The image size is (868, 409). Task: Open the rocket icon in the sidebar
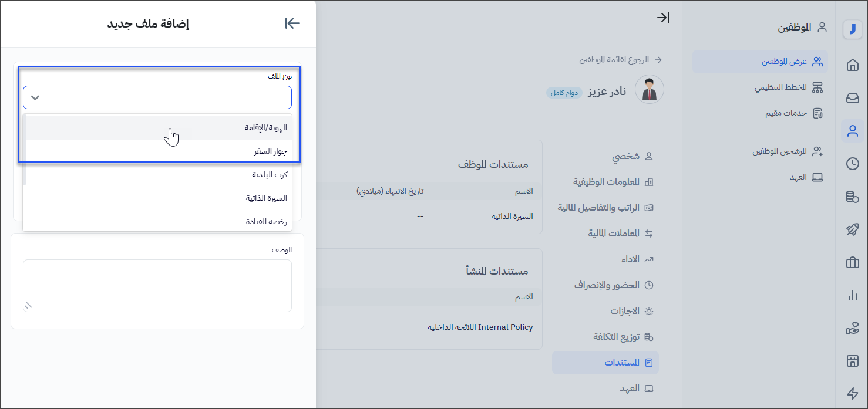pyautogui.click(x=852, y=229)
